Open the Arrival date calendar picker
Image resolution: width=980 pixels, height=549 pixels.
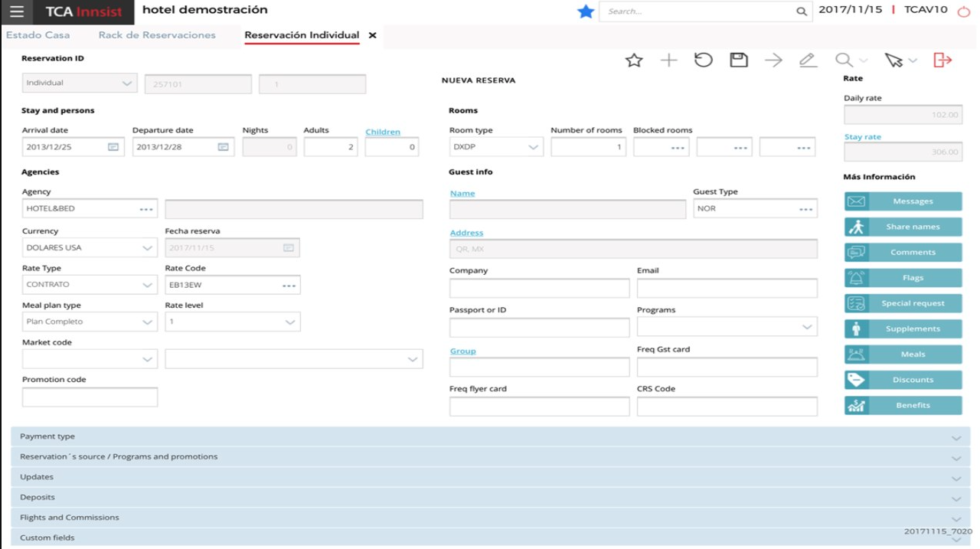coord(113,147)
